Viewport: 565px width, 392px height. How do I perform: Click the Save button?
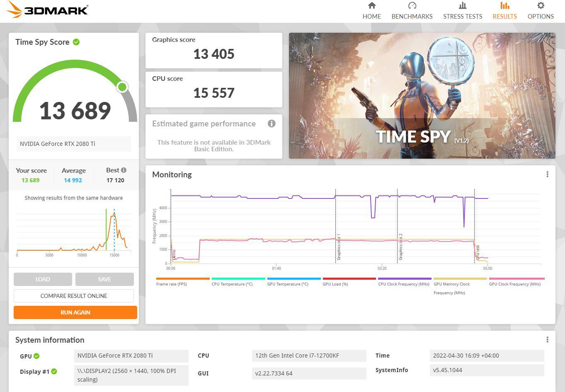(x=104, y=279)
